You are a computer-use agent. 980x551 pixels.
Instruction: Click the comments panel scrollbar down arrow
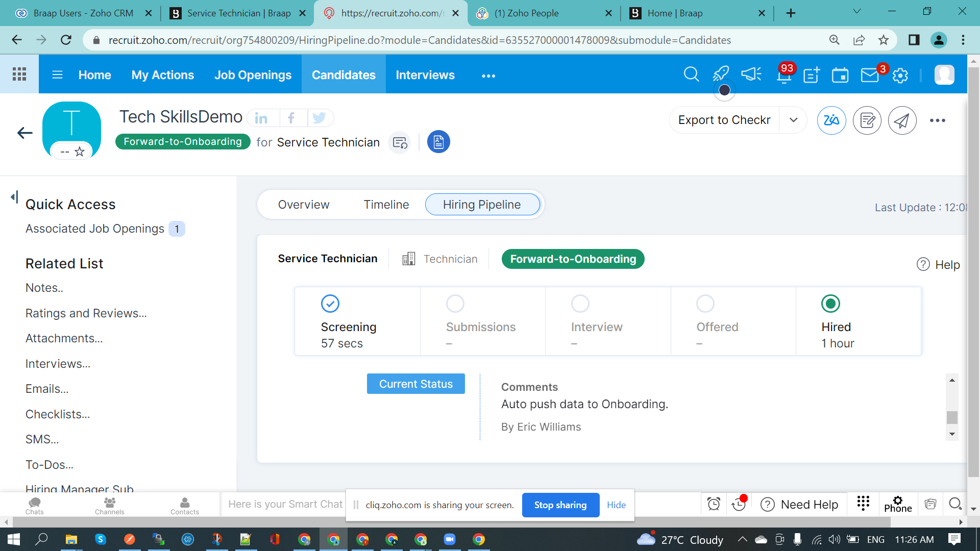[x=952, y=434]
